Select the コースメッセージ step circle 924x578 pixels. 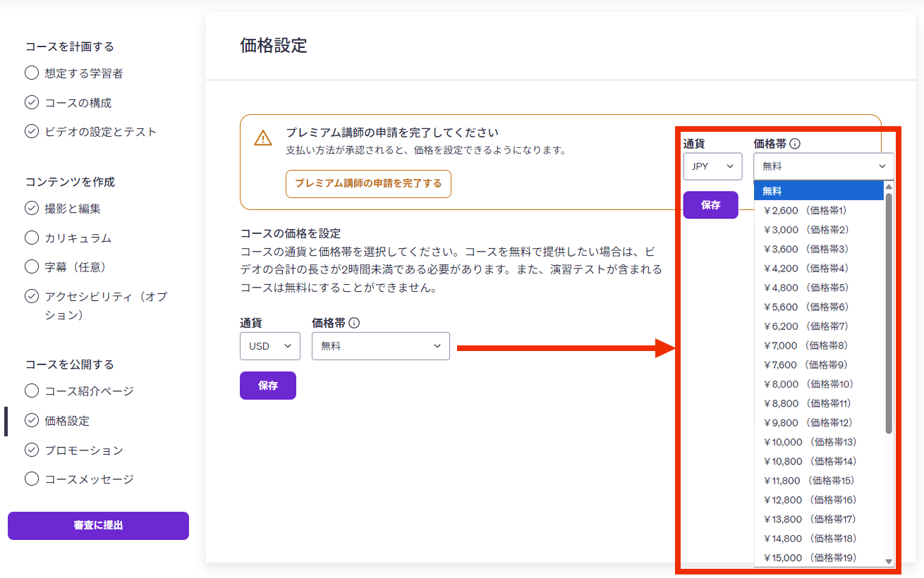(32, 479)
